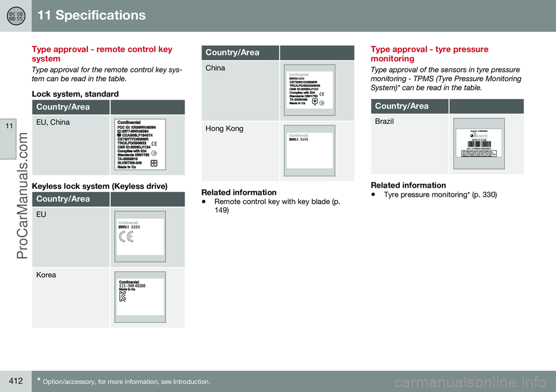
Task: Click the Country/Area header under Lock system, standard
Action: click(x=71, y=107)
